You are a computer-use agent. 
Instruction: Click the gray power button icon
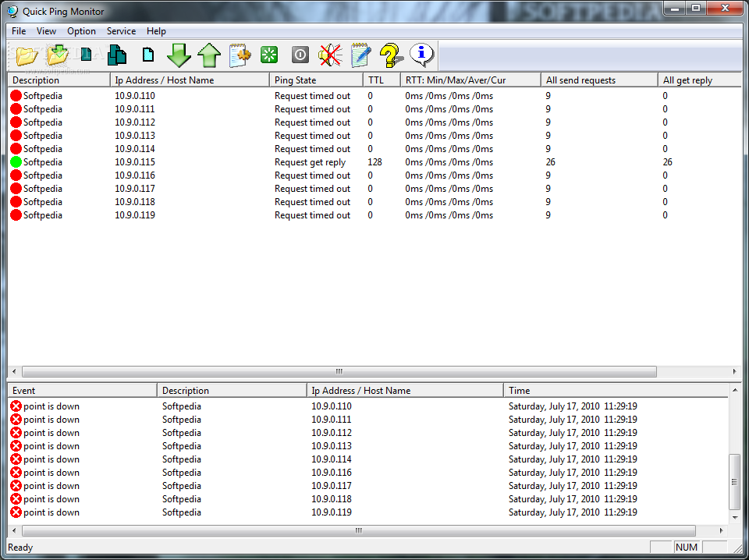[300, 55]
